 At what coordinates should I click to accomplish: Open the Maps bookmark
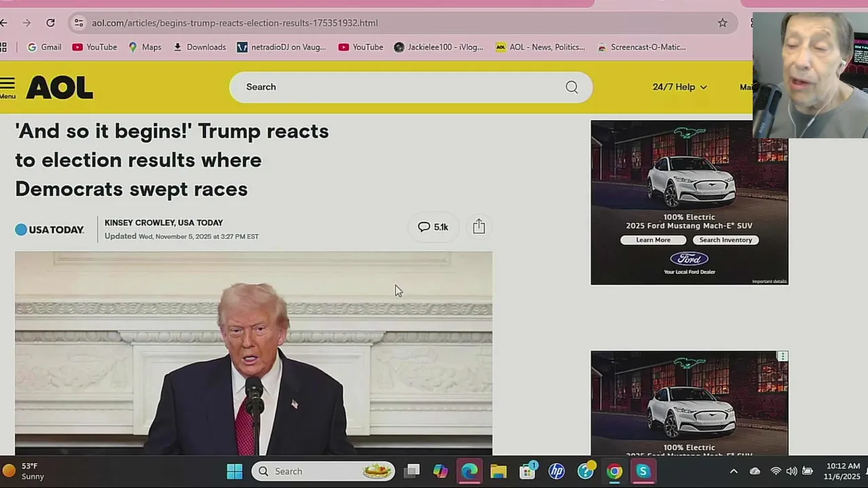145,47
